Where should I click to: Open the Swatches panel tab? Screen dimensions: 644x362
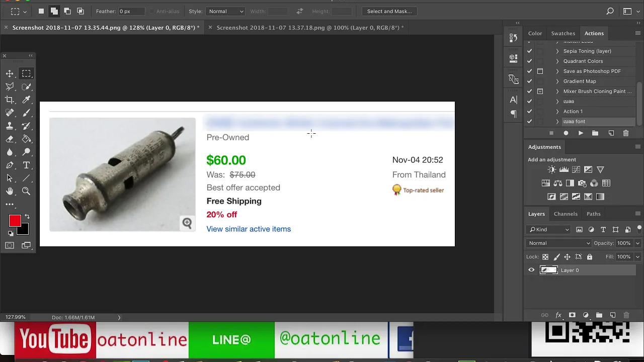pos(563,33)
